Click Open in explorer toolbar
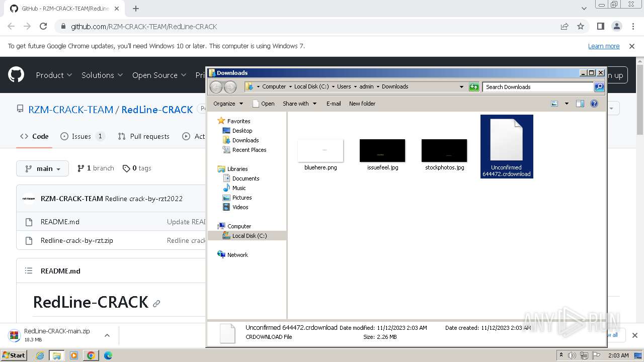This screenshot has width=644, height=362. [264, 104]
